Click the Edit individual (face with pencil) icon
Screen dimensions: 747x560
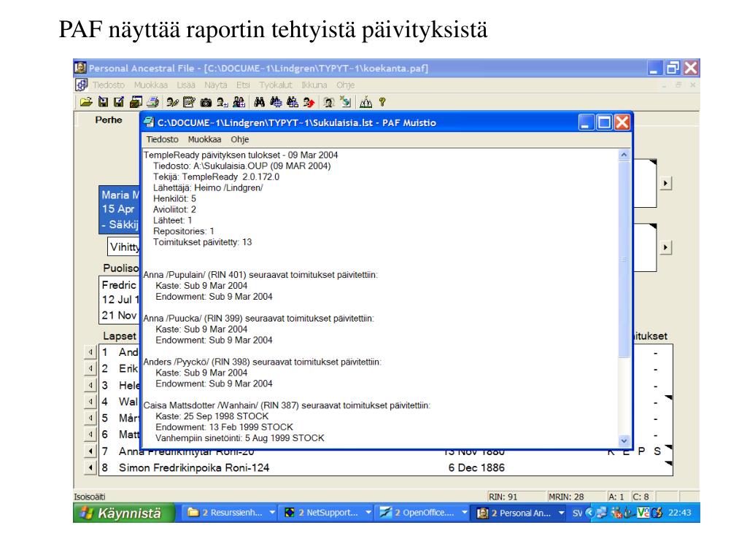point(172,102)
